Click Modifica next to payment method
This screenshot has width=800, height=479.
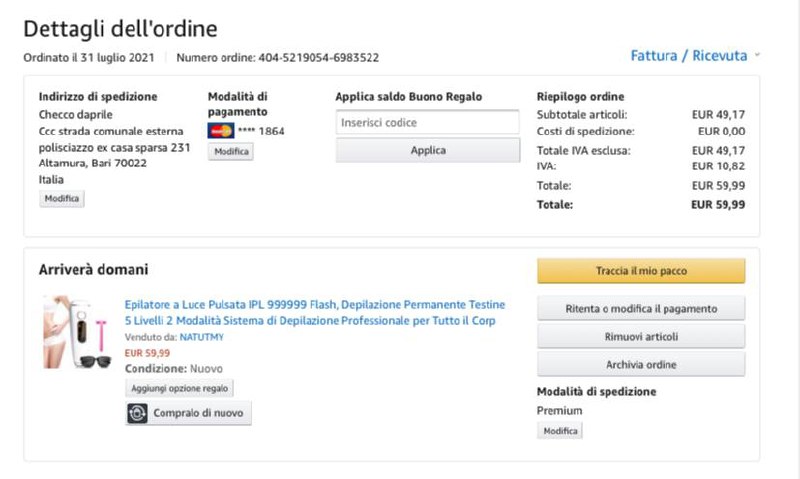231,151
